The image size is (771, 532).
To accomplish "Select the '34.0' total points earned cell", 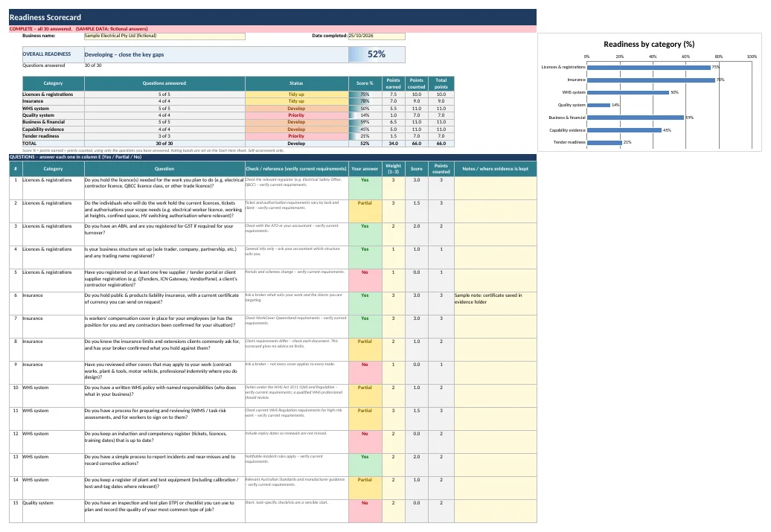I will [394, 144].
